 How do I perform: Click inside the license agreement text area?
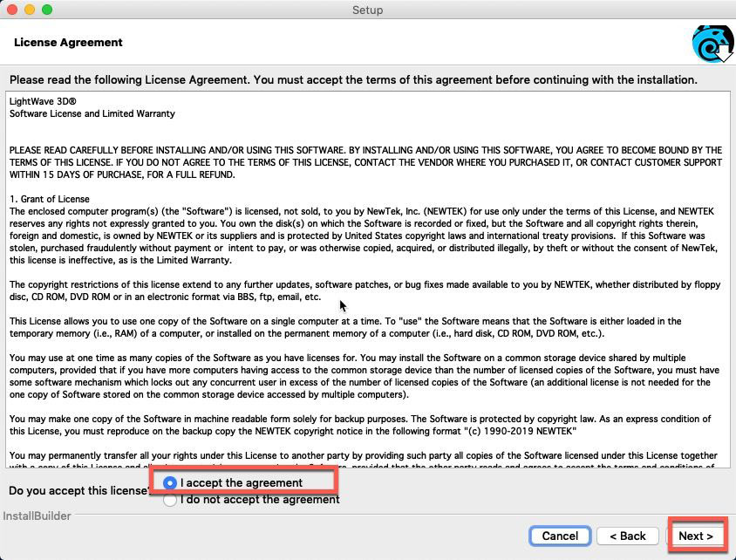368,280
